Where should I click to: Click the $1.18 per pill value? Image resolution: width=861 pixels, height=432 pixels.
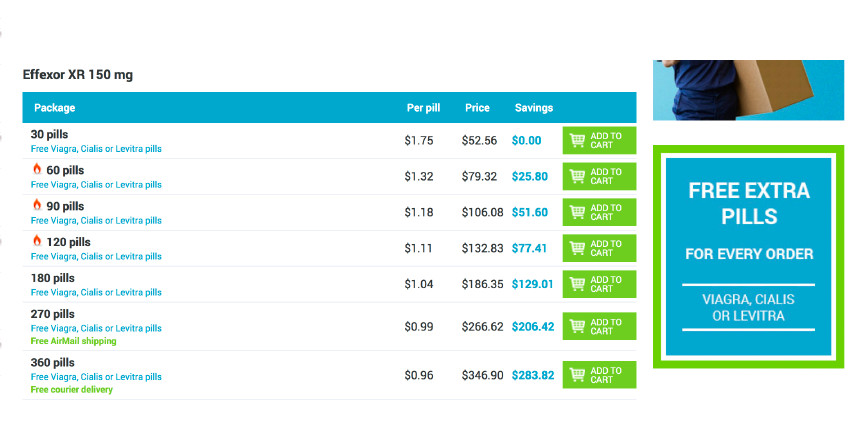click(x=419, y=212)
